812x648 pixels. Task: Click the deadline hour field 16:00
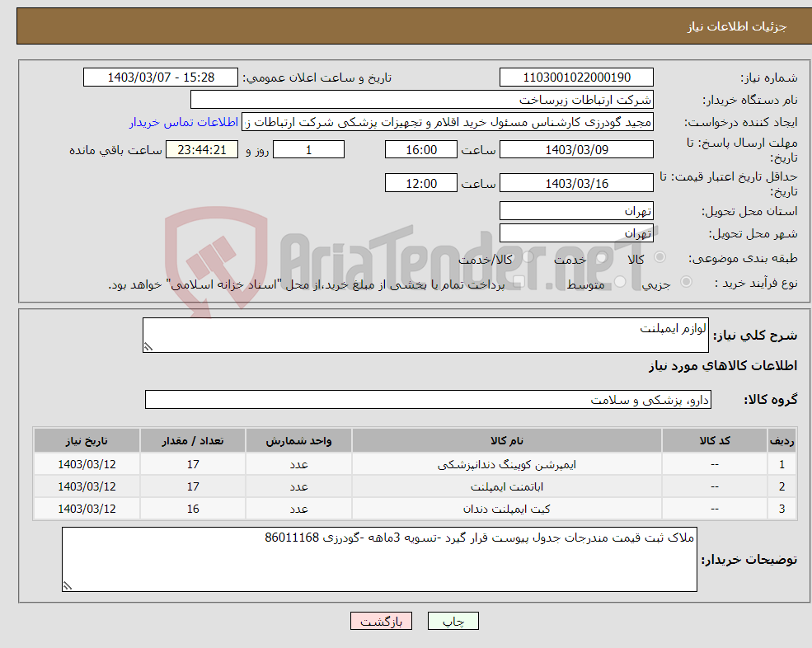421,150
